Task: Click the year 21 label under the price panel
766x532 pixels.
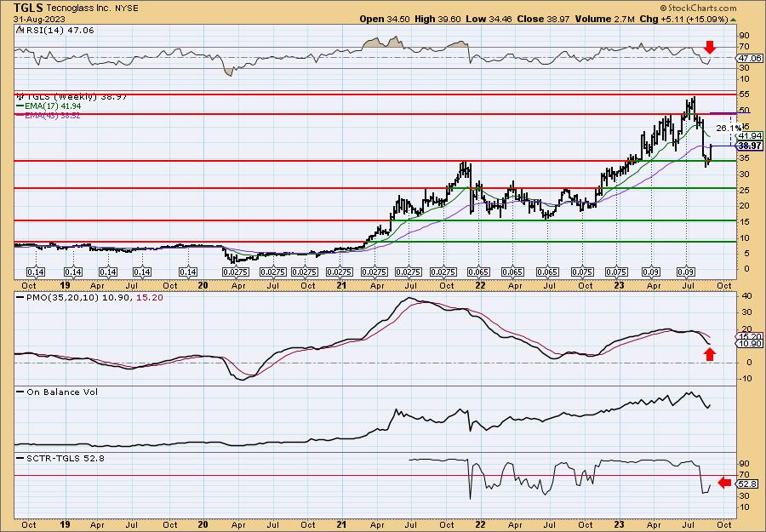Action: [x=341, y=285]
